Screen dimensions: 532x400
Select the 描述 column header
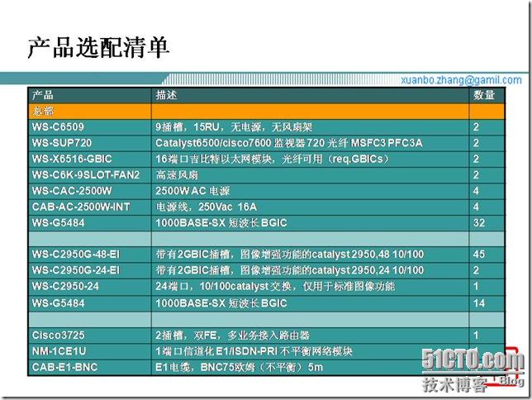coord(310,95)
